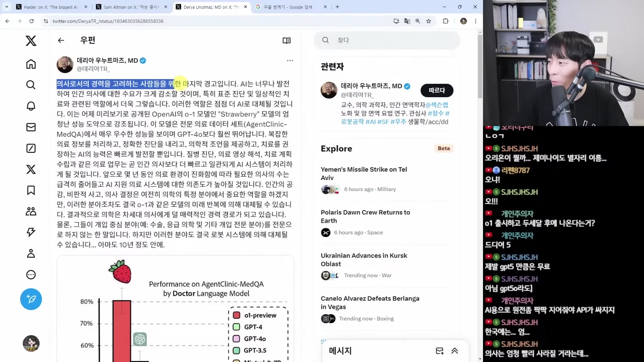The image size is (644, 362).
Task: Open X Premium icon in the sidebar
Action: [31, 169]
